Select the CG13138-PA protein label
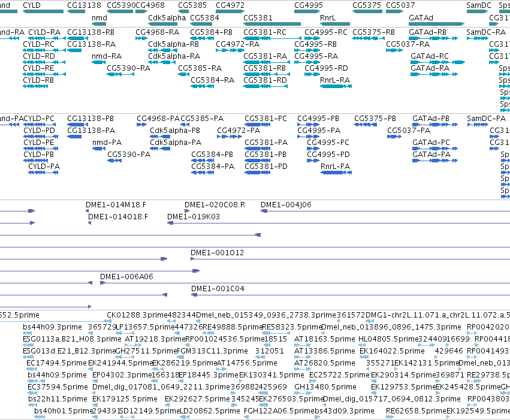Image resolution: width=510 pixels, height=420 pixels. coord(91,131)
